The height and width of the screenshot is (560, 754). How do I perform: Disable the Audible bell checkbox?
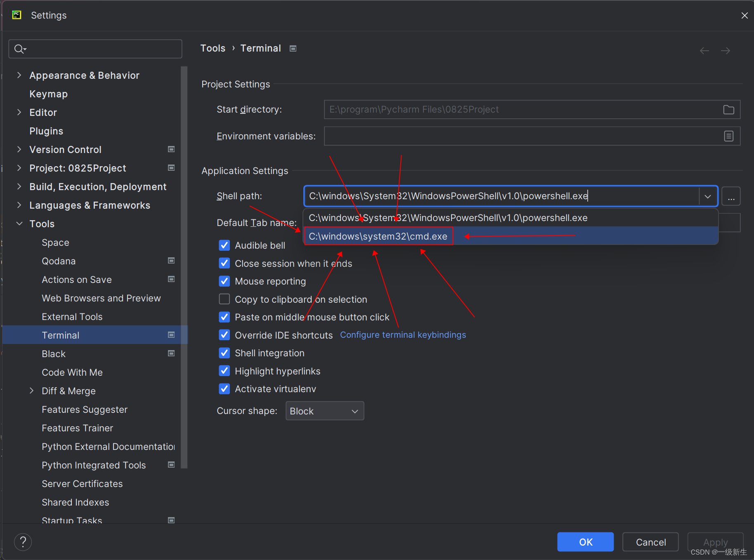(224, 245)
